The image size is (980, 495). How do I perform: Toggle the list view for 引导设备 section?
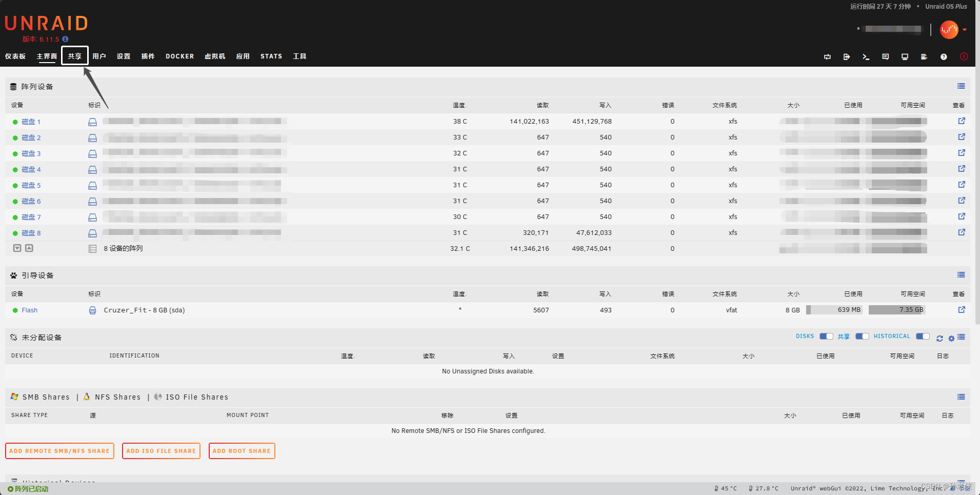[961, 275]
